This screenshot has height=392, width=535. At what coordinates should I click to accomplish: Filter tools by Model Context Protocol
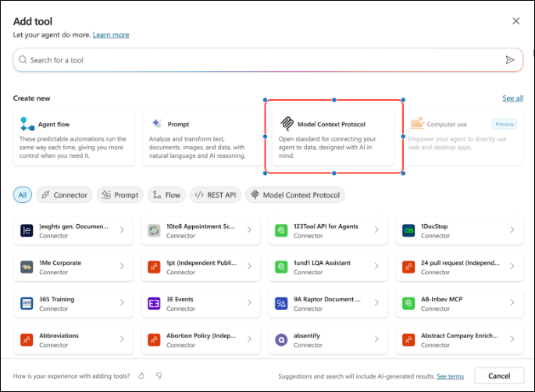pyautogui.click(x=295, y=194)
